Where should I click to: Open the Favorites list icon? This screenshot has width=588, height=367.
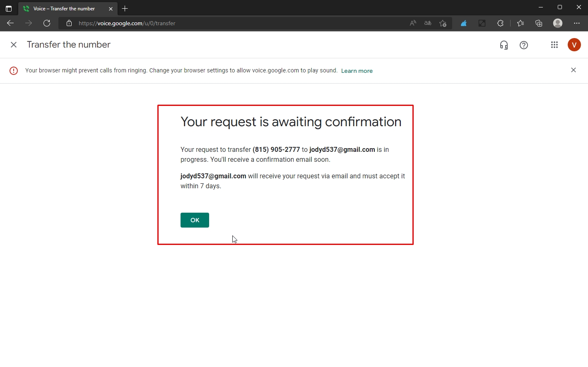click(x=521, y=23)
